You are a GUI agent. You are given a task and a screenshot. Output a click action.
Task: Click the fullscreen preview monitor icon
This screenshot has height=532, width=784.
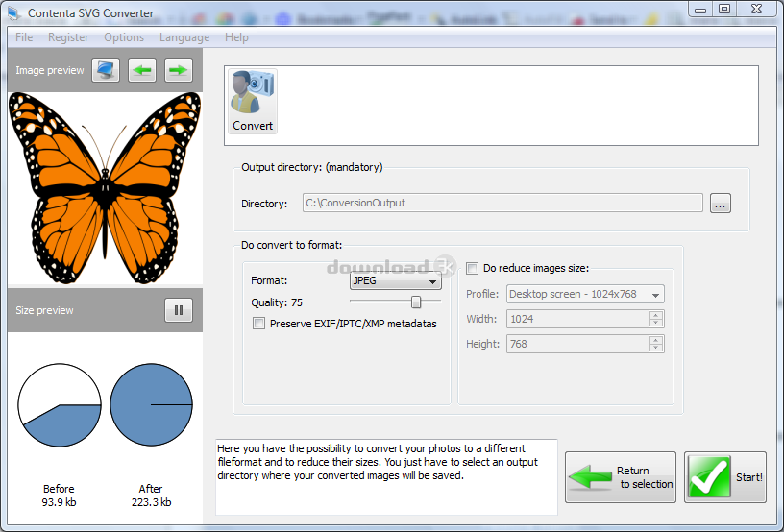pyautogui.click(x=106, y=70)
